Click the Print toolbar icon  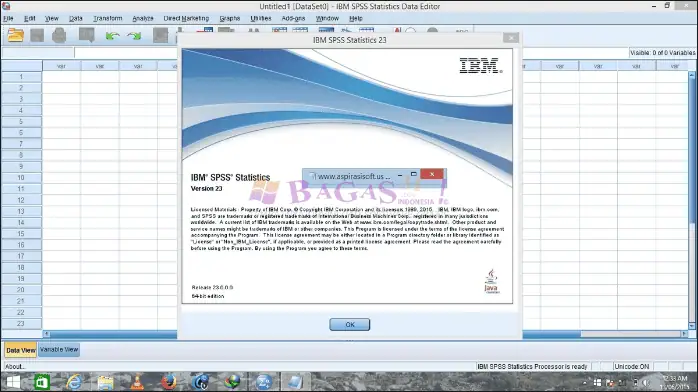(59, 35)
